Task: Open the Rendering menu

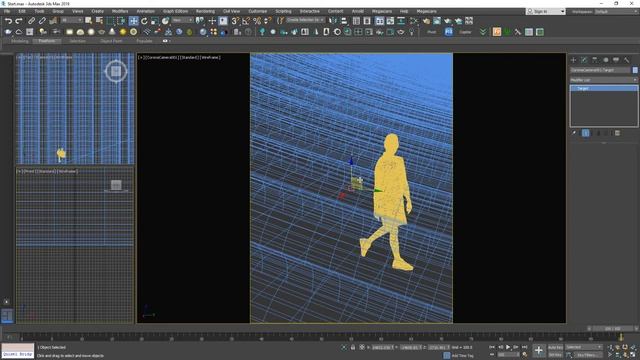Action: [205, 11]
